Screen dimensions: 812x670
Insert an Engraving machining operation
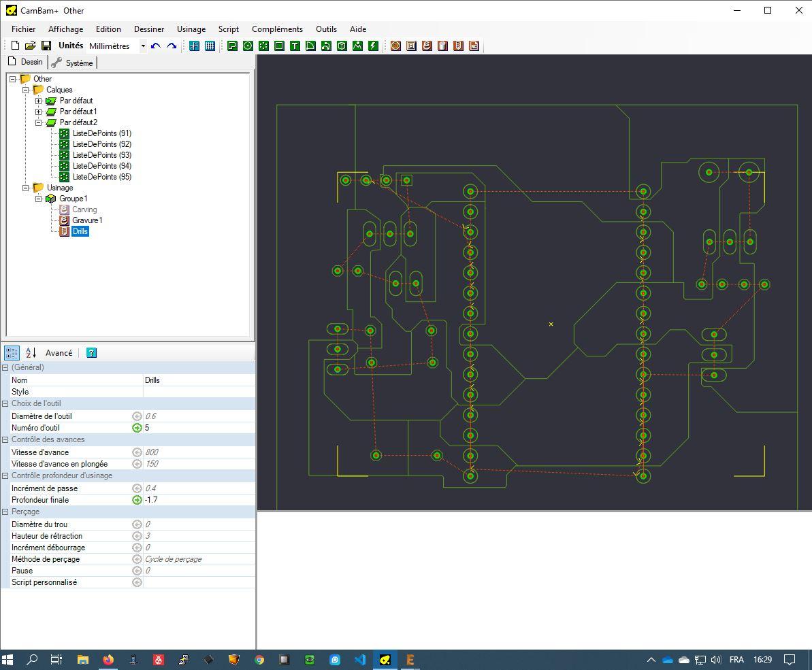(427, 46)
